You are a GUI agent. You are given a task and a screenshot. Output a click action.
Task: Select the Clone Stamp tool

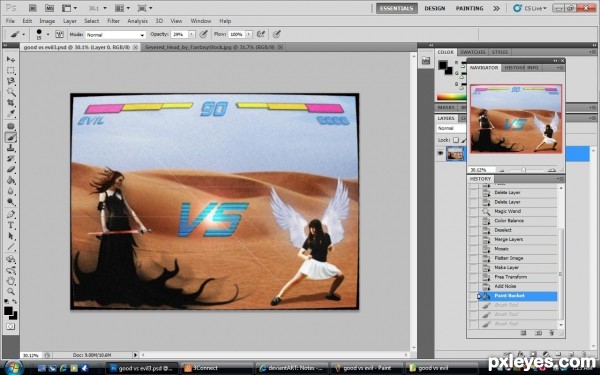click(x=10, y=148)
